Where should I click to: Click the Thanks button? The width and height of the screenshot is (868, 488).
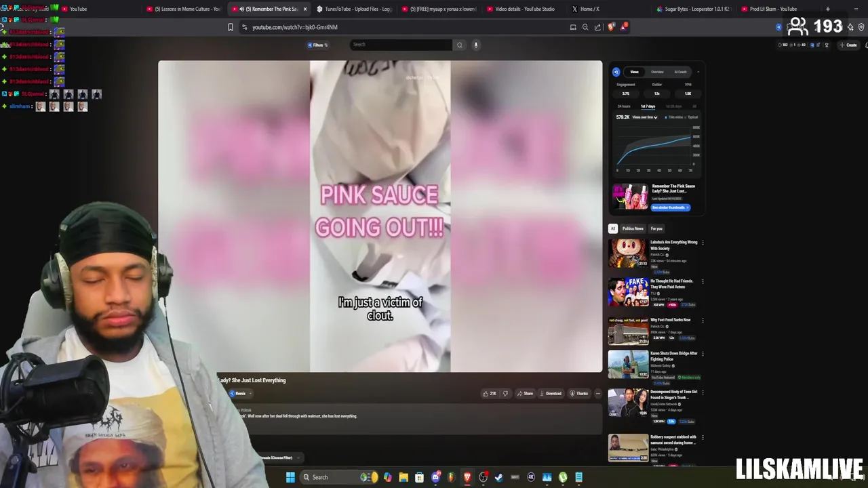coord(579,393)
